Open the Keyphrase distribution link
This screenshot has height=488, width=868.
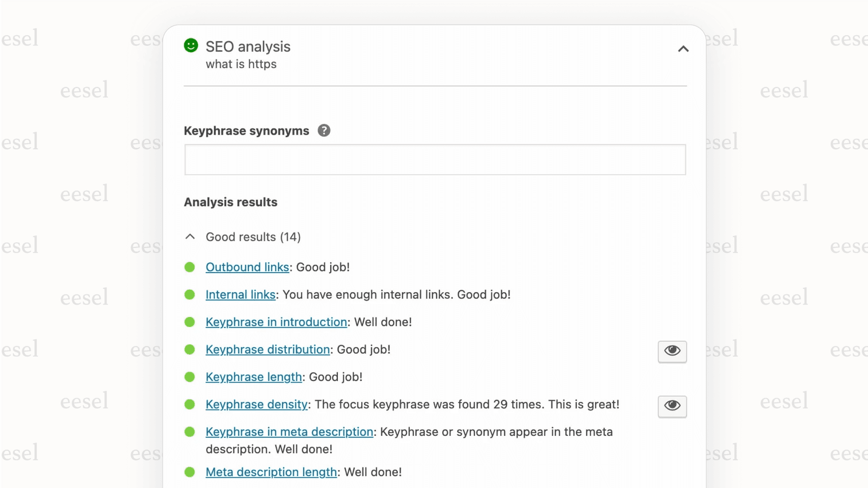click(x=268, y=349)
